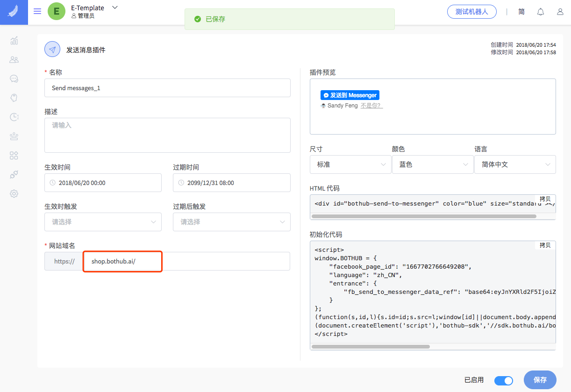Screen dimensions: 571x392
Task: Click the Messenger logo in the preview button
Action: coord(326,95)
